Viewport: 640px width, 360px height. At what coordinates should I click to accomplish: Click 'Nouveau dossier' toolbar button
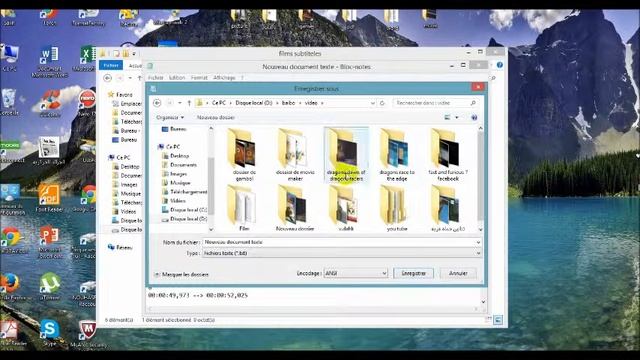click(x=216, y=118)
